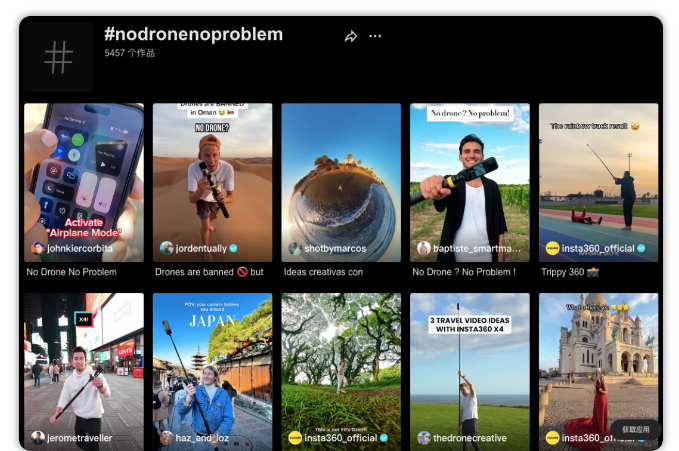Image resolution: width=679 pixels, height=451 pixels.
Task: Open the forest tree canopy video thumbnail
Action: (341, 372)
